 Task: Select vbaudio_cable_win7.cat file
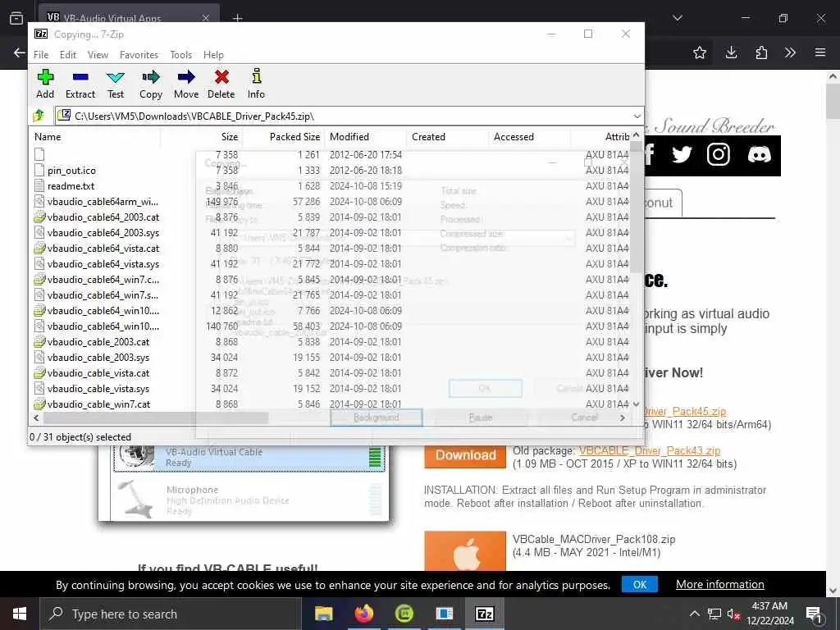coord(98,404)
